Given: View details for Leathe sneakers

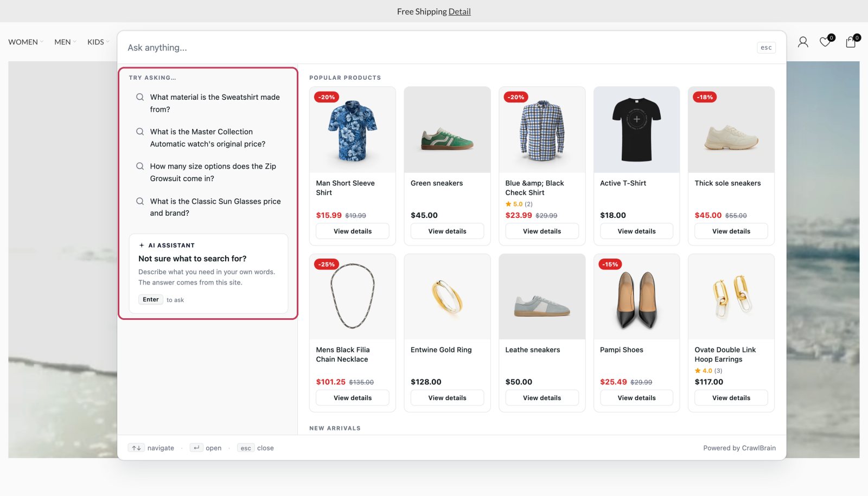Looking at the screenshot, I should click(x=542, y=398).
